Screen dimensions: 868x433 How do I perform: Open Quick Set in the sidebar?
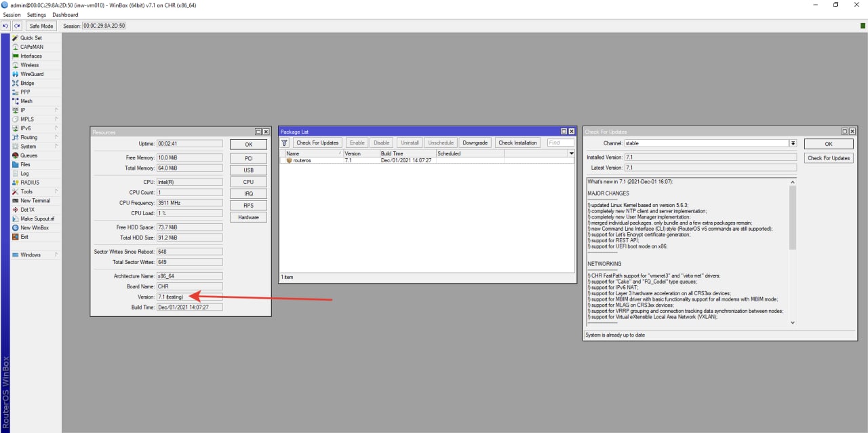pos(31,38)
